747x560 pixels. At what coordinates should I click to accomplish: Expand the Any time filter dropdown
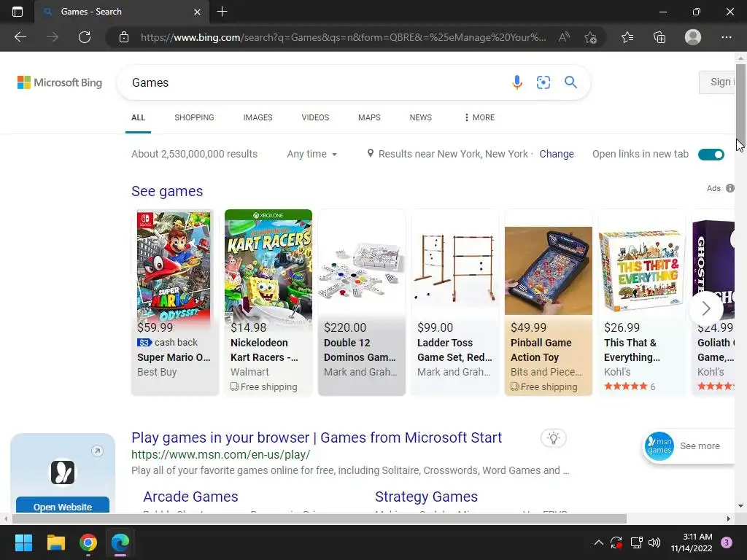pos(311,154)
